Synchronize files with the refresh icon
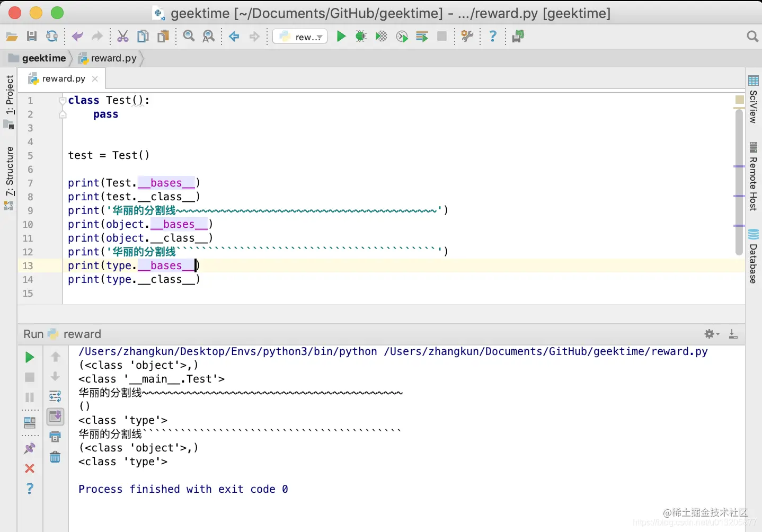Viewport: 762px width, 532px height. pyautogui.click(x=52, y=37)
